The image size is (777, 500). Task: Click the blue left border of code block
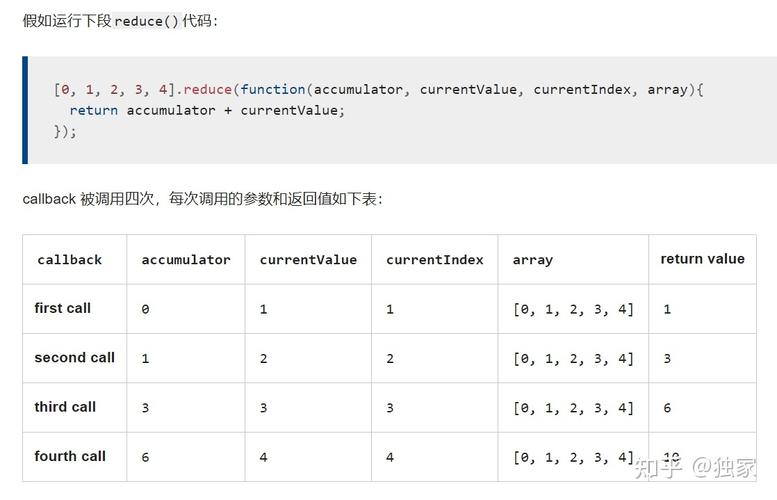[25, 110]
